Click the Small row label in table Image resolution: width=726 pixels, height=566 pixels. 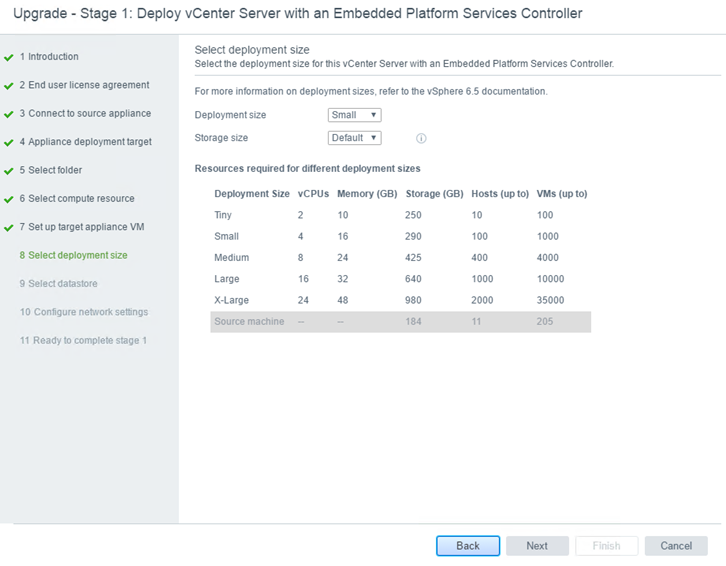(x=226, y=236)
